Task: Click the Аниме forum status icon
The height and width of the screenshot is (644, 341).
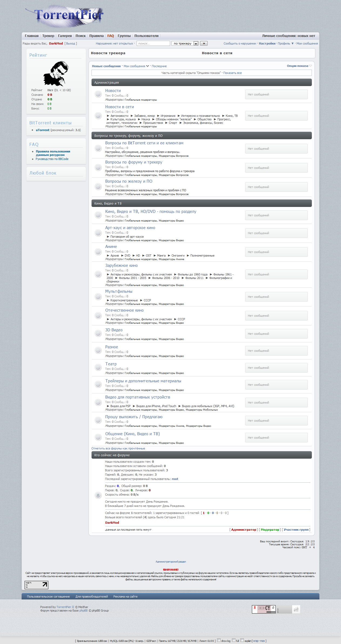Action: pos(98,252)
